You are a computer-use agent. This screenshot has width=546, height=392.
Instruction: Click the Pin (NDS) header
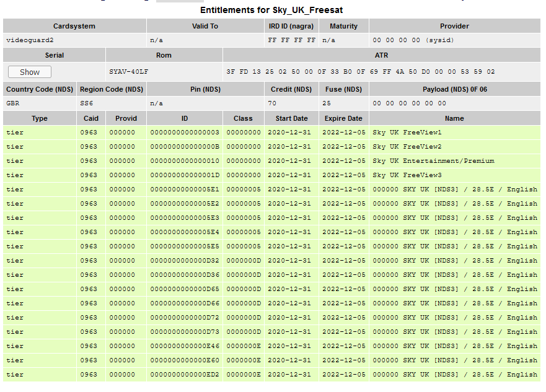click(x=205, y=89)
